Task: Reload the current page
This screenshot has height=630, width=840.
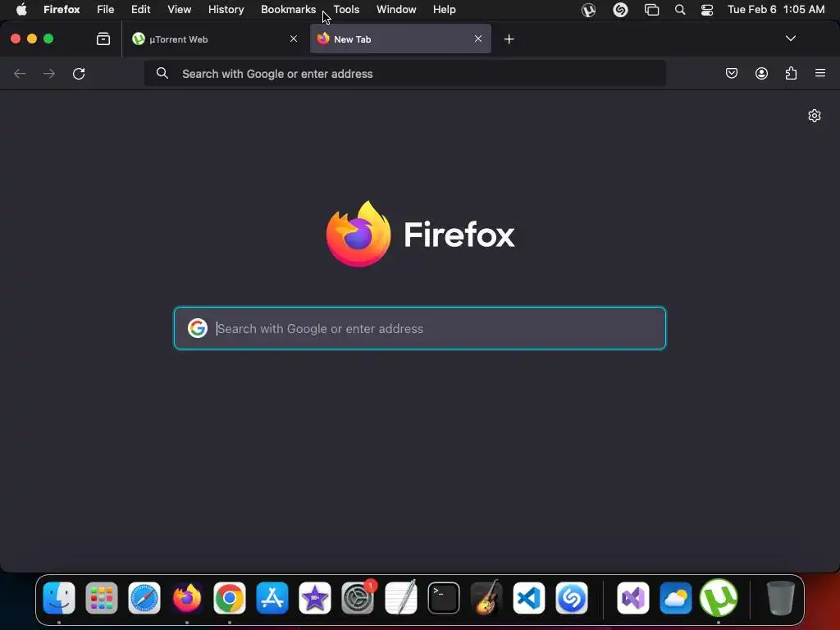Action: click(79, 73)
